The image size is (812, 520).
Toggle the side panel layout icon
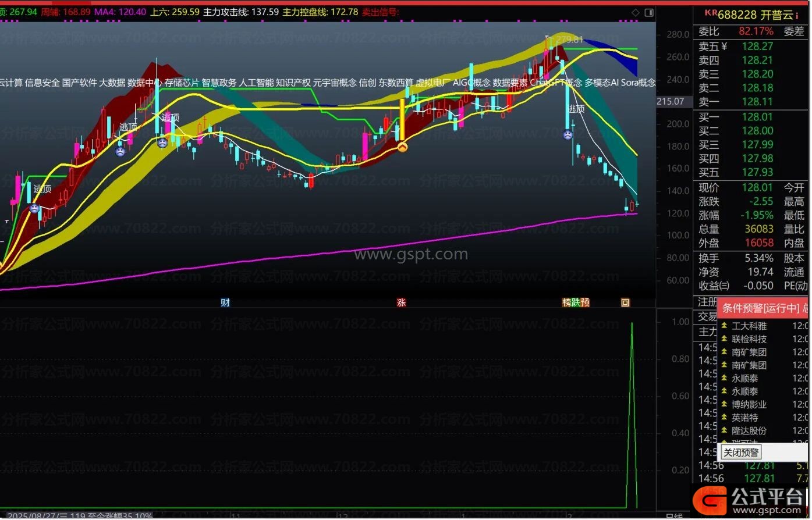[648, 12]
